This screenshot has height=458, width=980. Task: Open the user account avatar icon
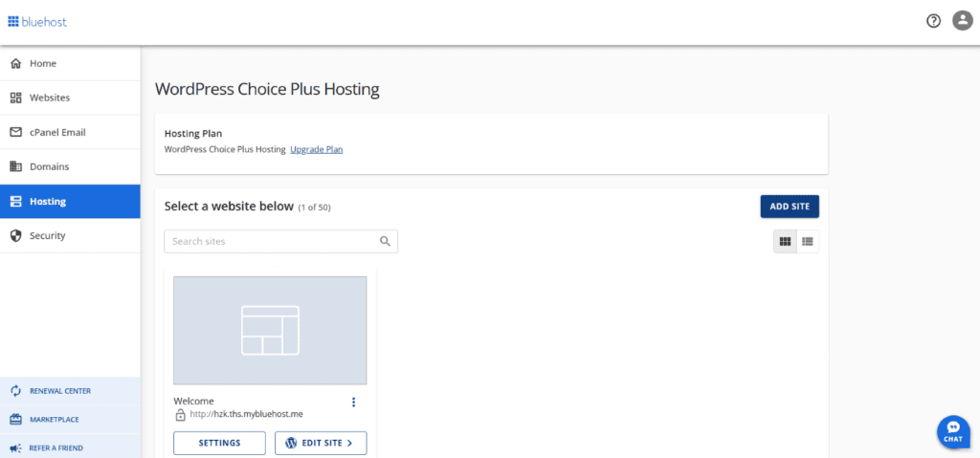(962, 21)
